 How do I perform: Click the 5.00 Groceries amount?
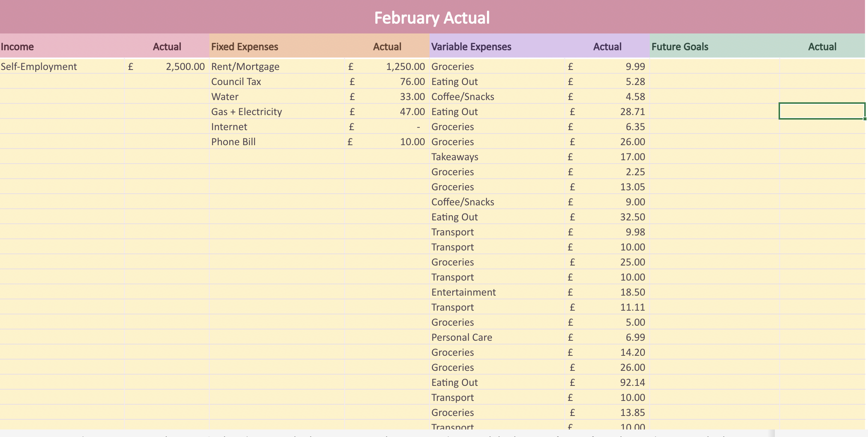click(607, 322)
